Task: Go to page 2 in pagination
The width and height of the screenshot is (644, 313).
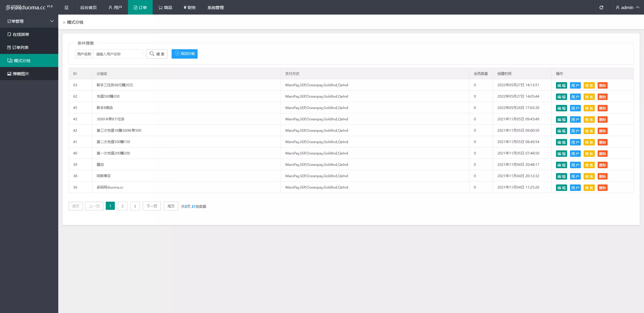Action: 122,206
